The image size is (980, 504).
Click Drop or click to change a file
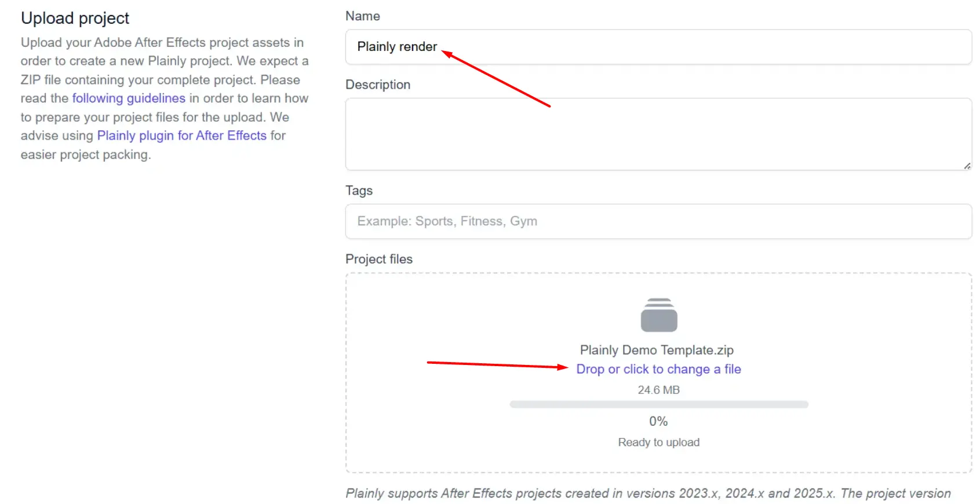point(658,369)
